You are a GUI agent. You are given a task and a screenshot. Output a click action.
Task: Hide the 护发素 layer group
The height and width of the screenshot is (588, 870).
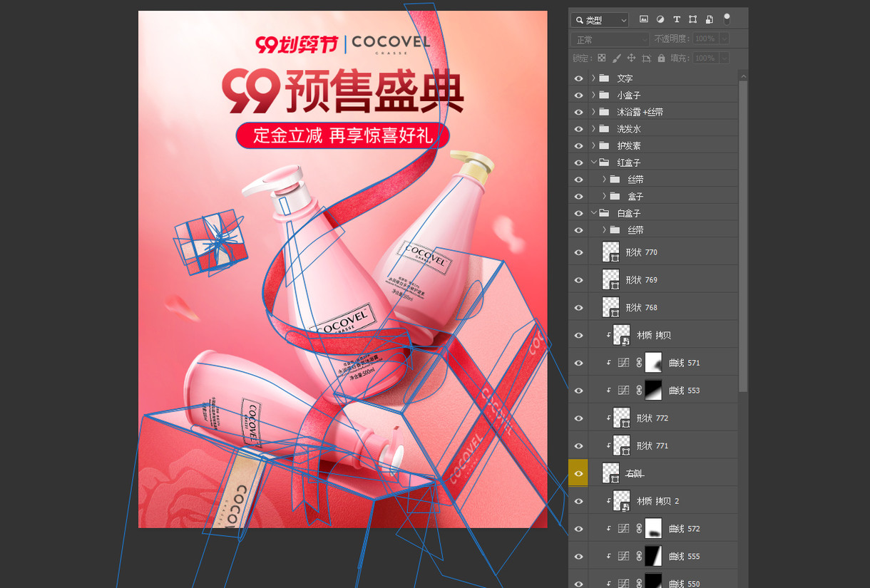point(578,145)
